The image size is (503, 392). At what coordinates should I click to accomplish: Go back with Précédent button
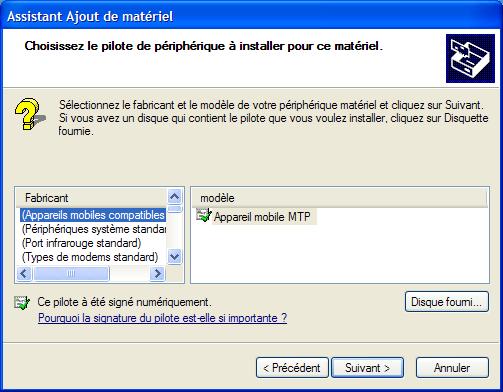(x=292, y=368)
